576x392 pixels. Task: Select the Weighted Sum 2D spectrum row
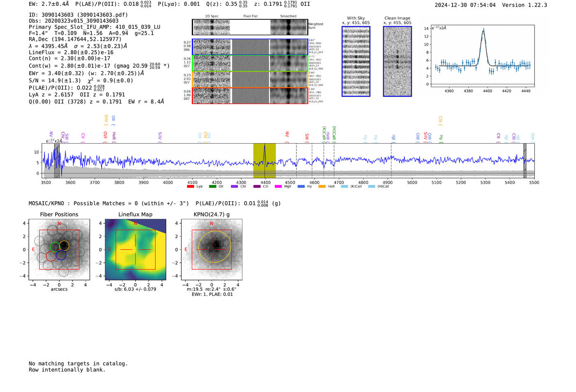click(x=250, y=27)
